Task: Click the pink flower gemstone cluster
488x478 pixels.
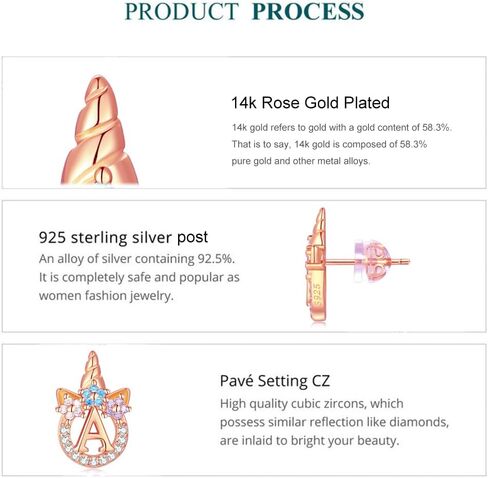Action: pyautogui.click(x=73, y=408)
